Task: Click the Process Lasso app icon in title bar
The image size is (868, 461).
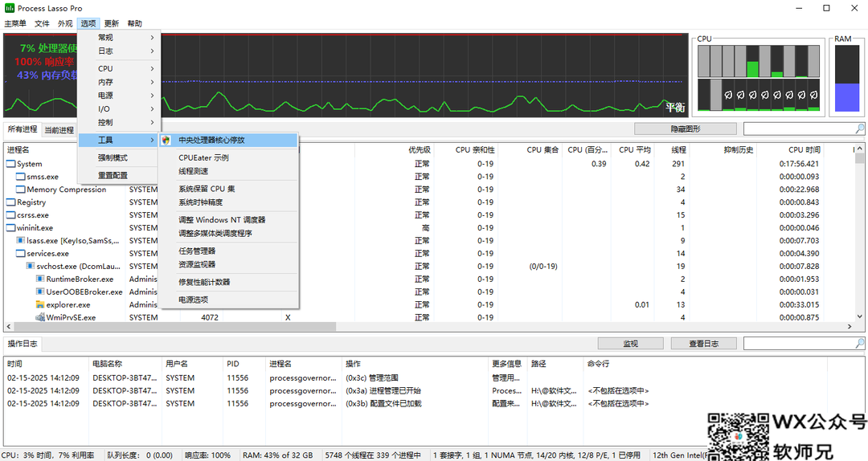Action: 10,8
